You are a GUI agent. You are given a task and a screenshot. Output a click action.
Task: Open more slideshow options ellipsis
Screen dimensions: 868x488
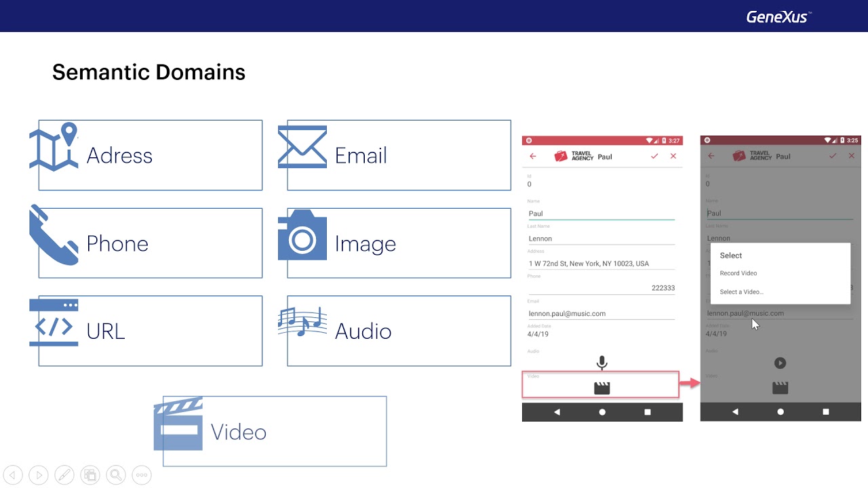tap(142, 475)
